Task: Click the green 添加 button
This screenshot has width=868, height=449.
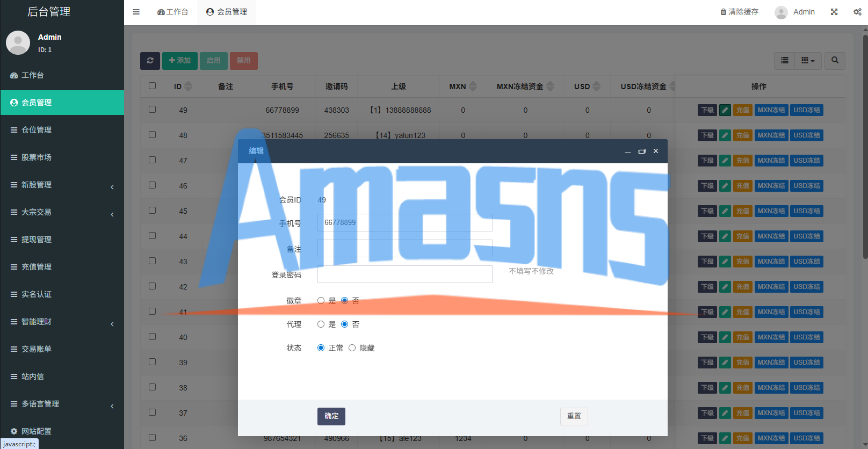Action: click(x=180, y=61)
